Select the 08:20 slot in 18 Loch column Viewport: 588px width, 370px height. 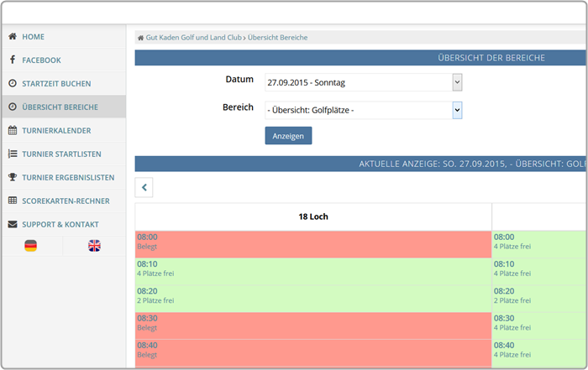coord(312,294)
